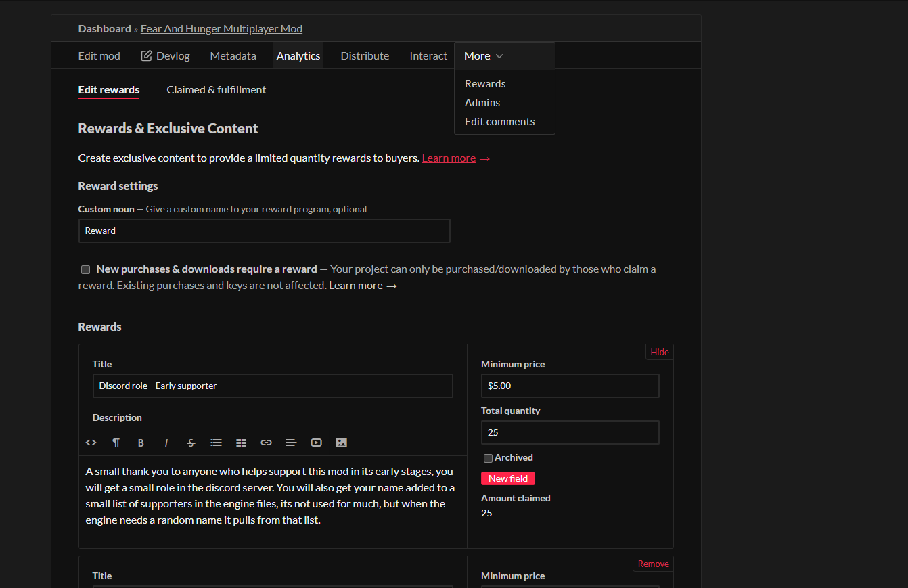Apply strikethrough formatting in description editor

pos(191,443)
